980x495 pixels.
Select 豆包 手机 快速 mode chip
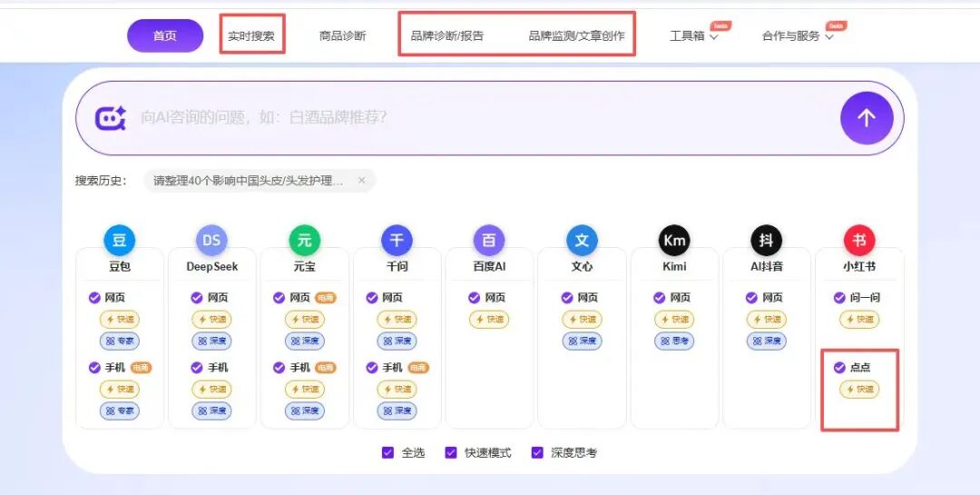click(x=120, y=390)
